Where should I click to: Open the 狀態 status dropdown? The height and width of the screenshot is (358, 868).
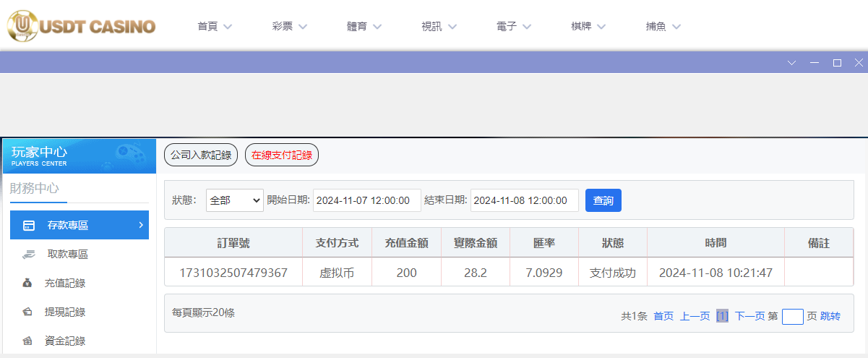click(235, 200)
